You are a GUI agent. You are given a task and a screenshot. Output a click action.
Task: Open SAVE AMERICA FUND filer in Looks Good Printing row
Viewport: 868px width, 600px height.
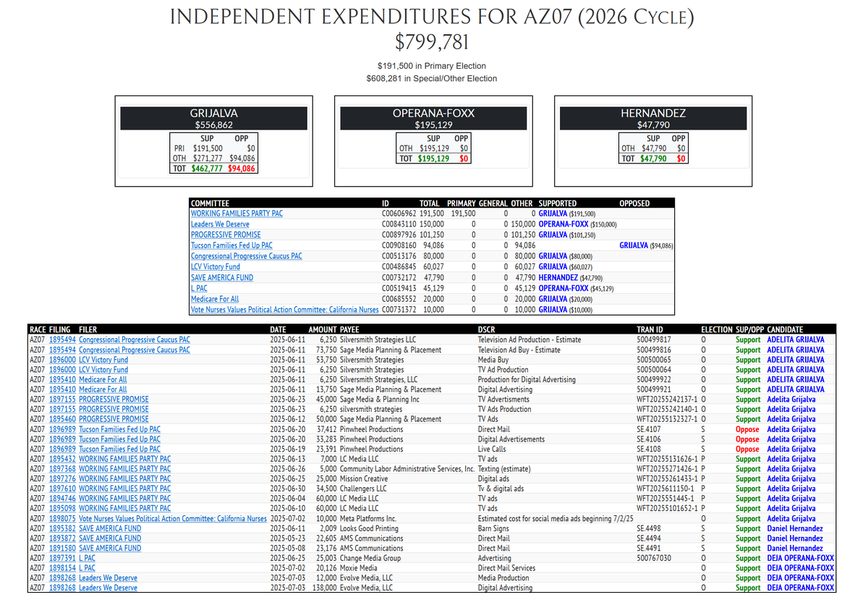[x=110, y=529]
